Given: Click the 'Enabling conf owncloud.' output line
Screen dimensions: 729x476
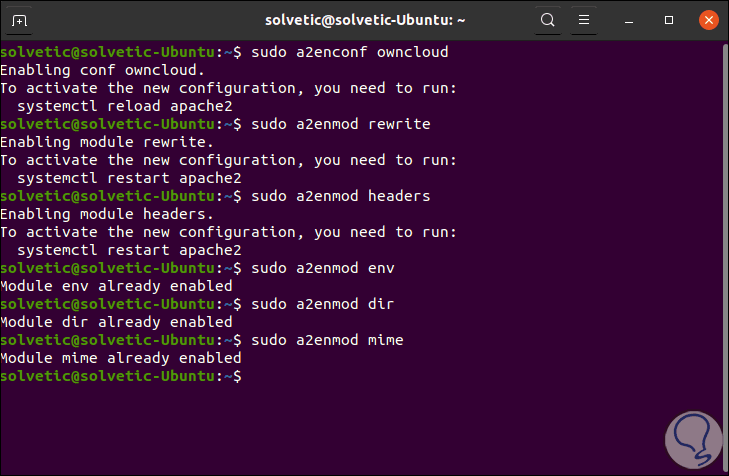Looking at the screenshot, I should (102, 70).
